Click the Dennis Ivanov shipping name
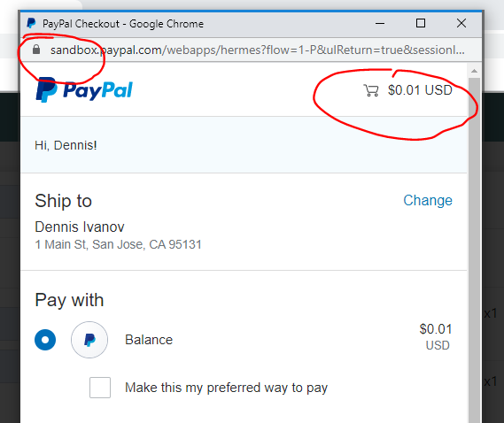The width and height of the screenshot is (504, 423). click(80, 227)
